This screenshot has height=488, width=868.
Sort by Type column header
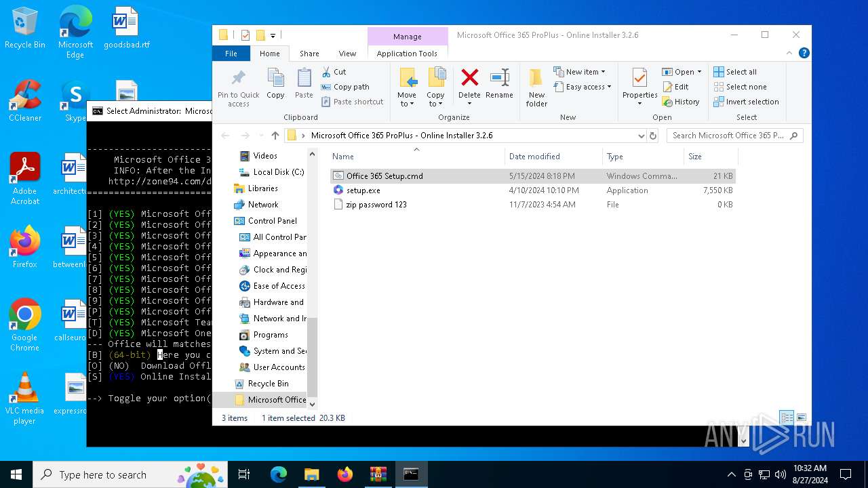click(x=643, y=157)
